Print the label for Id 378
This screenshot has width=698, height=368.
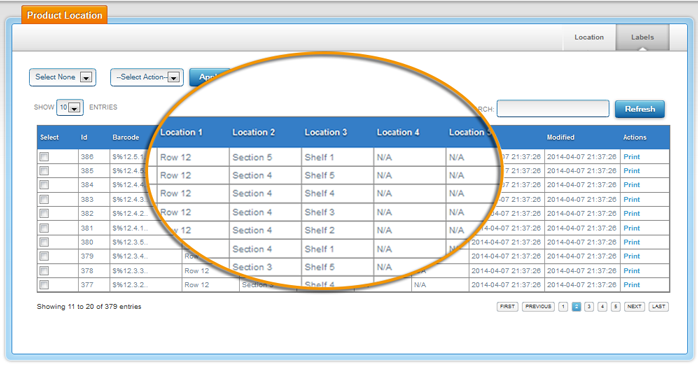632,271
